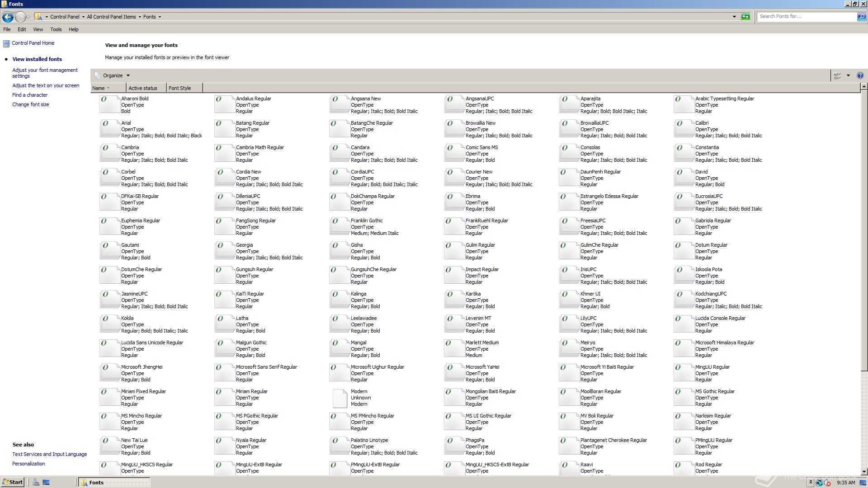The height and width of the screenshot is (488, 868).
Task: Select the Impact Regular font icon
Action: 454,275
